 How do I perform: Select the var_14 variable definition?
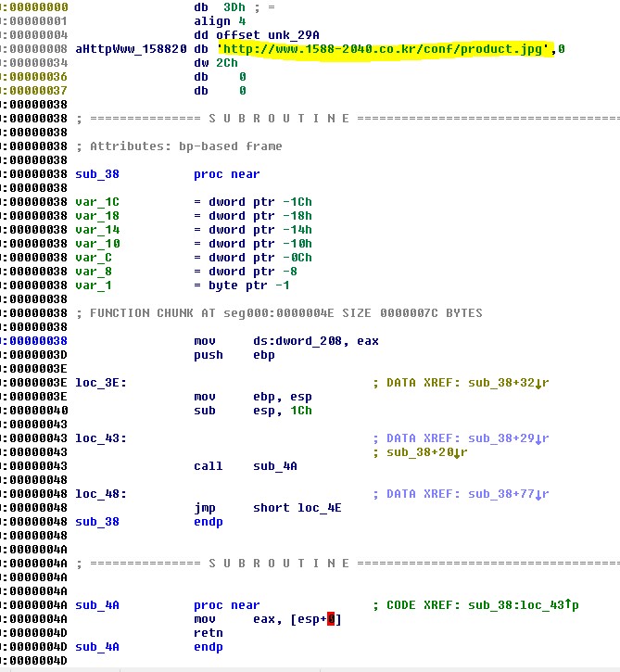pyautogui.click(x=194, y=230)
